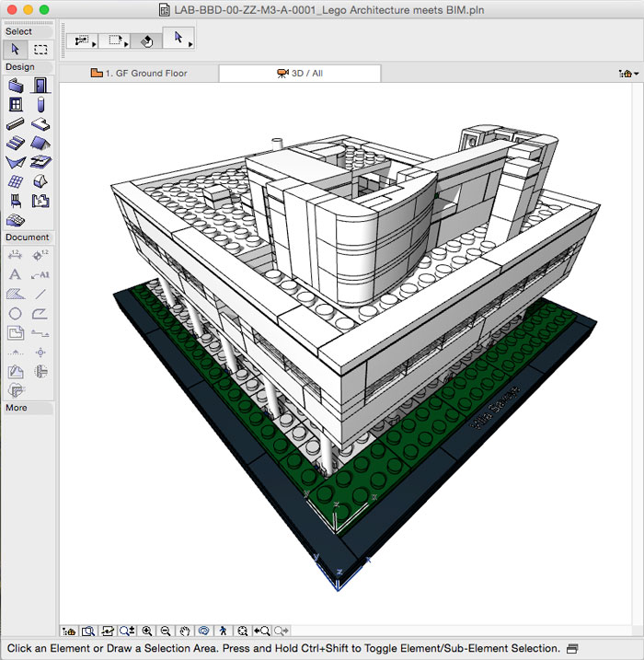
Task: Activate the Marquee selection tool
Action: 40,49
